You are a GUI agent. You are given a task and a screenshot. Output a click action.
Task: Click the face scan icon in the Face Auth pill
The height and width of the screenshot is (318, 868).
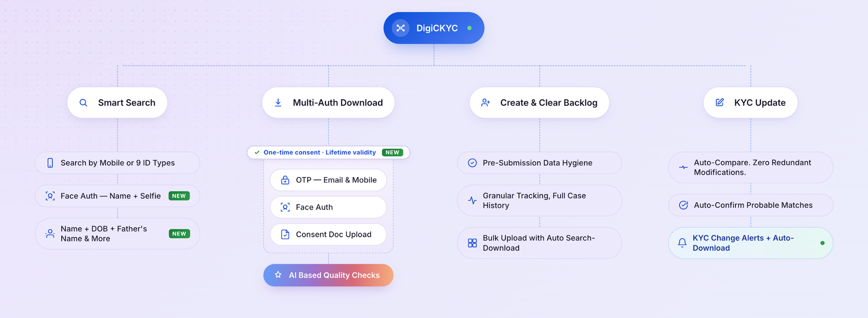click(285, 207)
